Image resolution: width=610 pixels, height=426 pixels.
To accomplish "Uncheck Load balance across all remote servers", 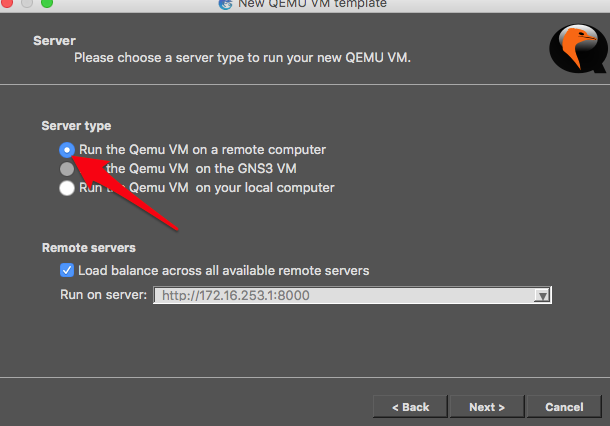I will pyautogui.click(x=67, y=270).
